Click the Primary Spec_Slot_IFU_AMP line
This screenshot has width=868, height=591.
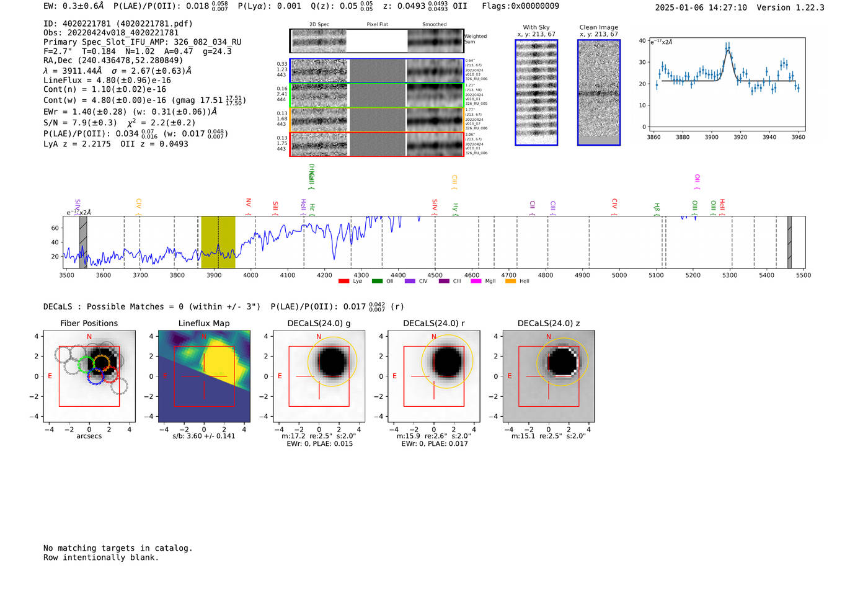[143, 42]
